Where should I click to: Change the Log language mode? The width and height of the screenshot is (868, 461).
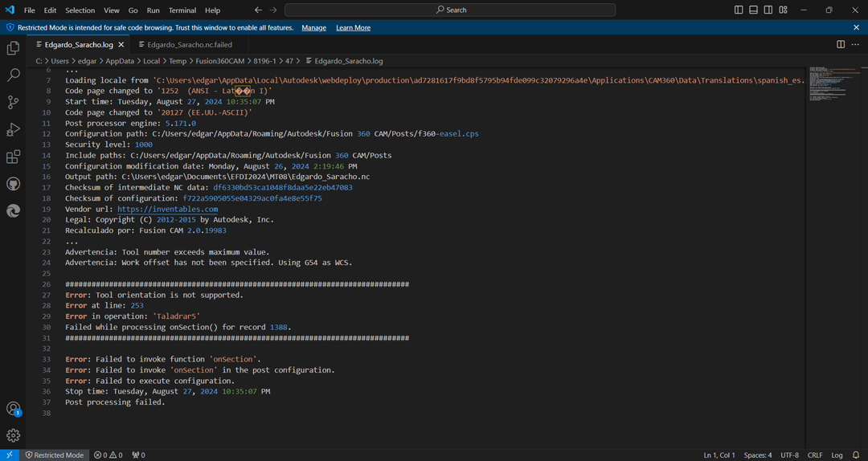pyautogui.click(x=837, y=455)
